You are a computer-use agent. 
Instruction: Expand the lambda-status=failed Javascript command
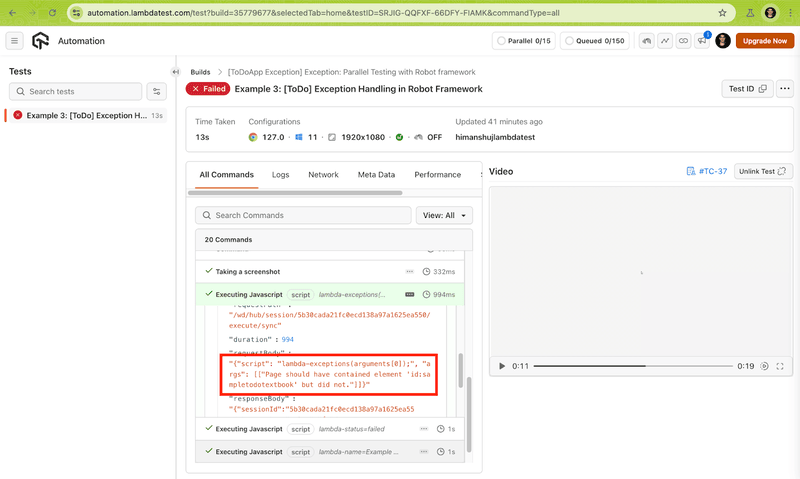330,429
